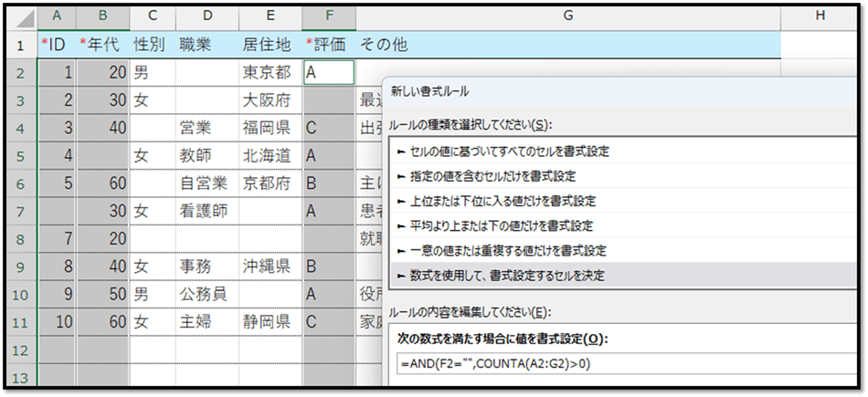
Task: Click cell containing 看護師
Action: [206, 211]
